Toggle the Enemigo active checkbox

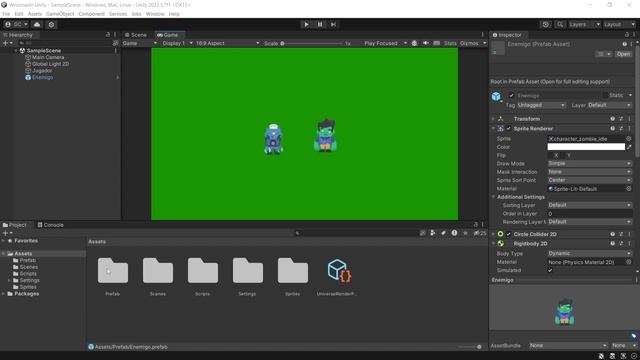pos(511,96)
